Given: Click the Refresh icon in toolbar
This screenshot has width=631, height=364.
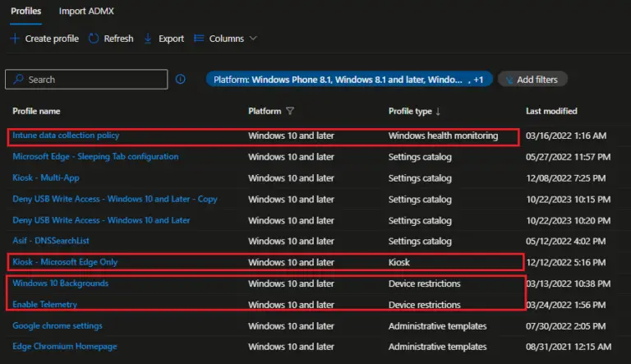Looking at the screenshot, I should click(x=94, y=39).
